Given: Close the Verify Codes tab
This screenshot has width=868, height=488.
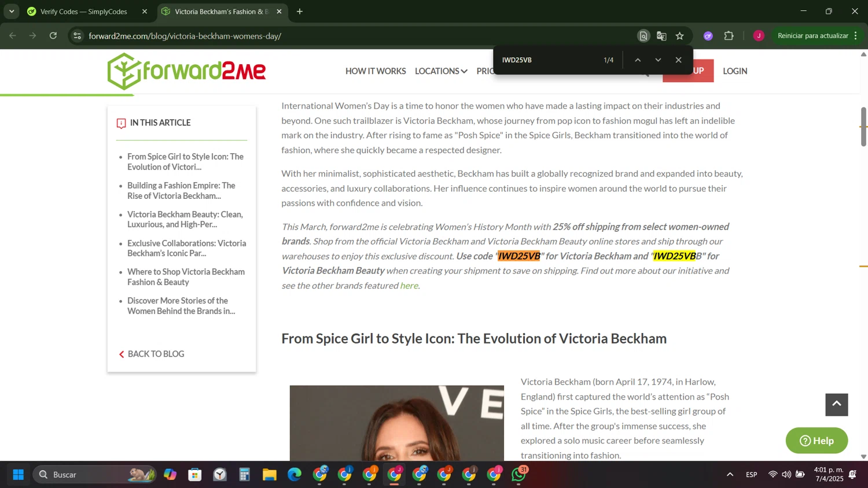Looking at the screenshot, I should coord(145,12).
